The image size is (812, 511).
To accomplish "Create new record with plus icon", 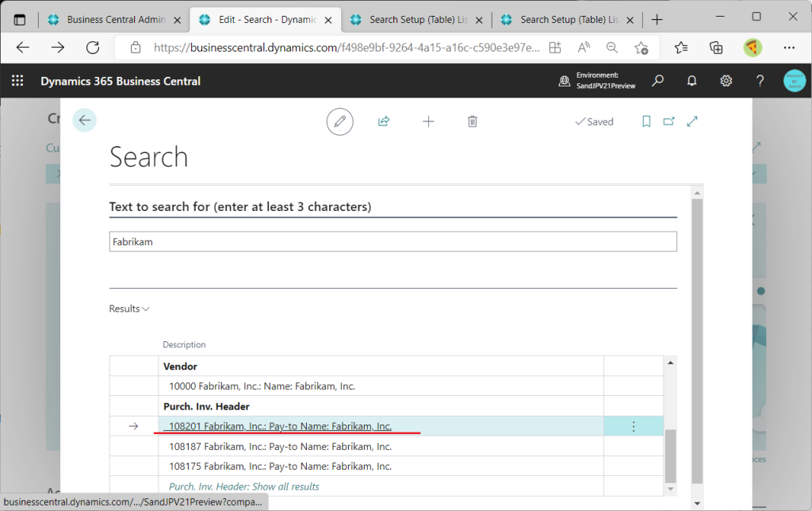I will pyautogui.click(x=428, y=121).
